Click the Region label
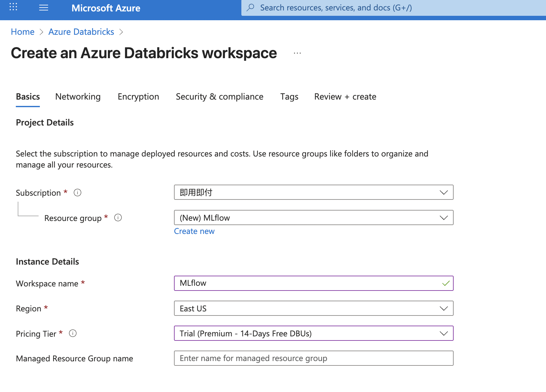Screen dimensions: 546x392 [29, 309]
